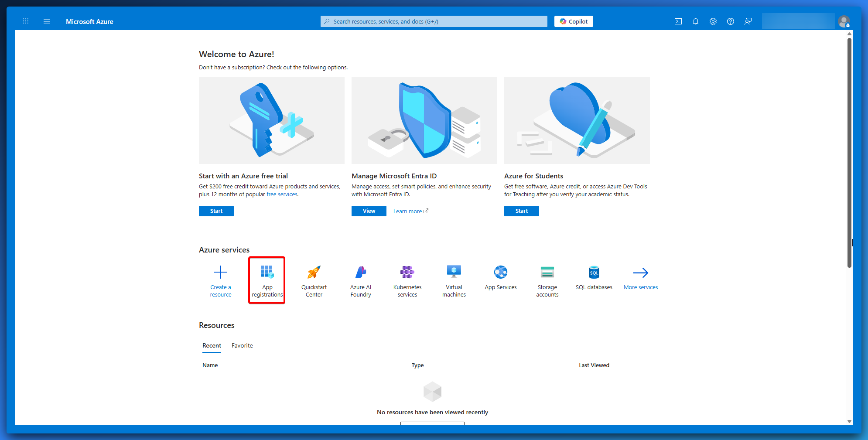
Task: Click the Create a resource plus icon
Action: (221, 273)
